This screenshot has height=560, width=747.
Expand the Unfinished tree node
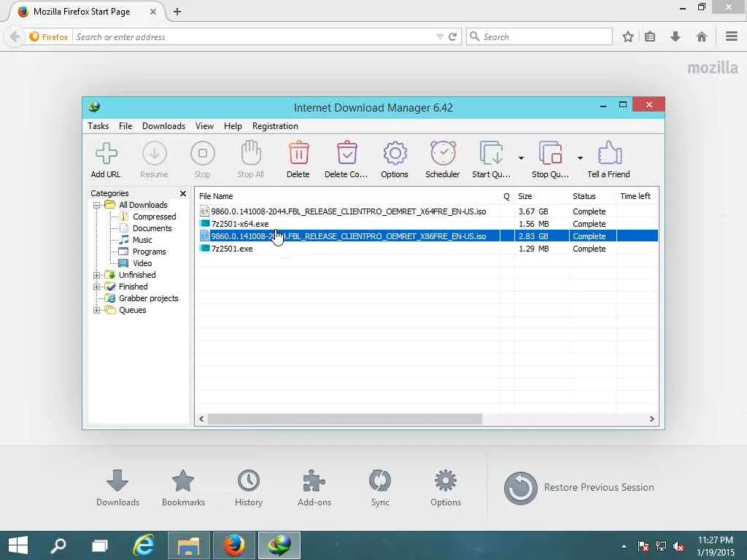click(x=97, y=275)
